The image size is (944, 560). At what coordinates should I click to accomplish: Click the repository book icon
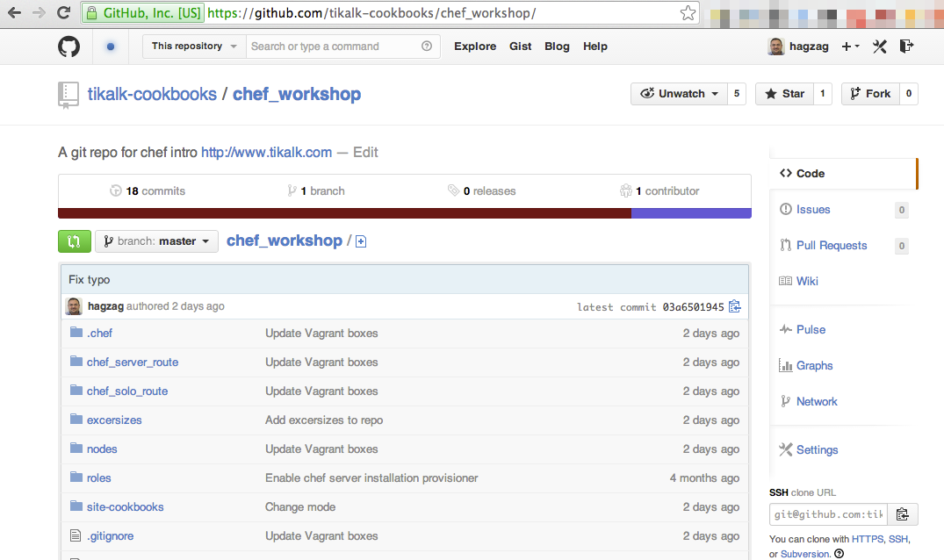[x=68, y=95]
